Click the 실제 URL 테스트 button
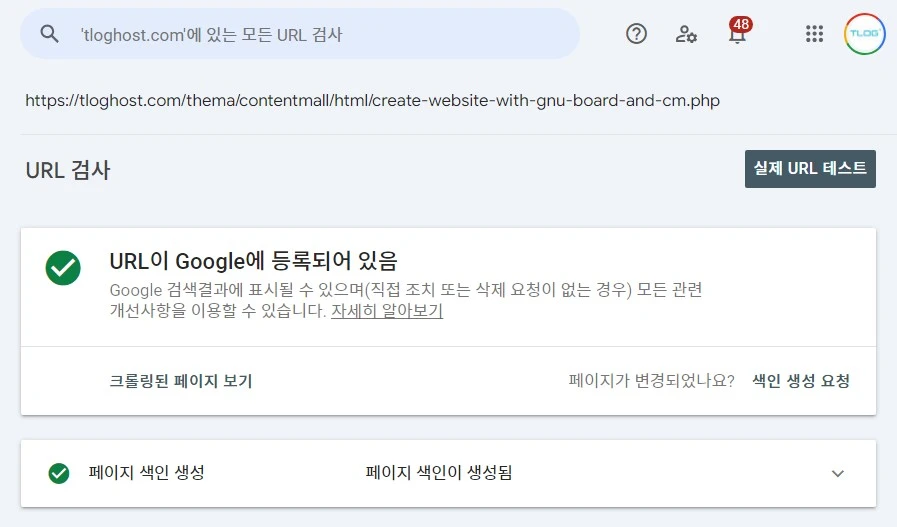The height and width of the screenshot is (527, 897). pos(810,169)
